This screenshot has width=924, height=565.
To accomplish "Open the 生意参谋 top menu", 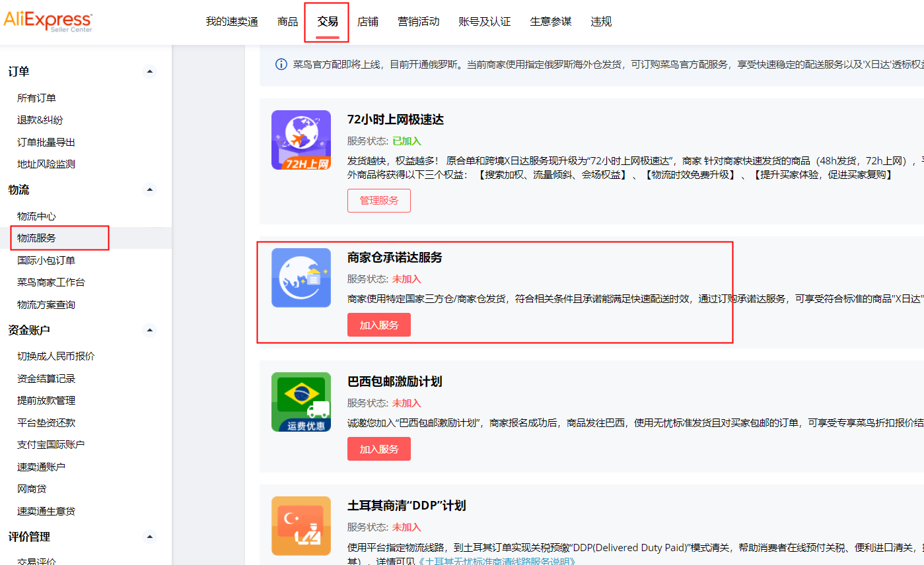I will point(551,22).
